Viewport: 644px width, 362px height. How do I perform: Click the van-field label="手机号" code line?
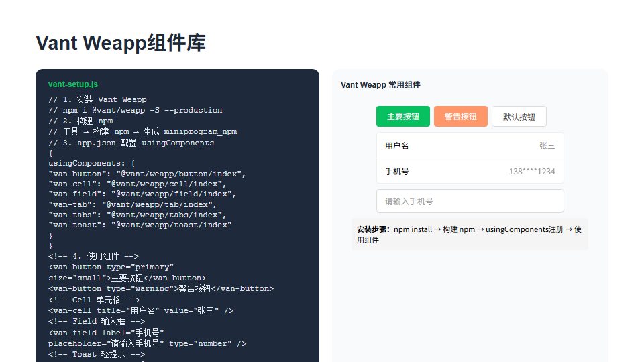tap(106, 333)
